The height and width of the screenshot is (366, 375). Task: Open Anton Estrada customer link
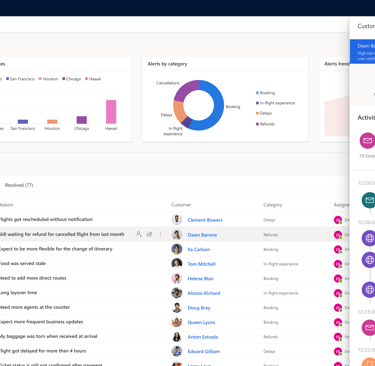tap(203, 337)
